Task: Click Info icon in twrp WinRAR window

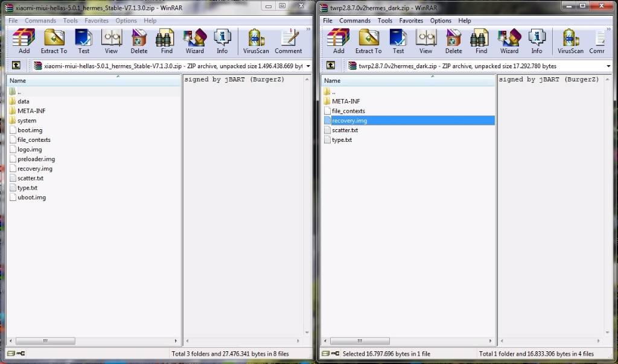Action: [x=537, y=41]
